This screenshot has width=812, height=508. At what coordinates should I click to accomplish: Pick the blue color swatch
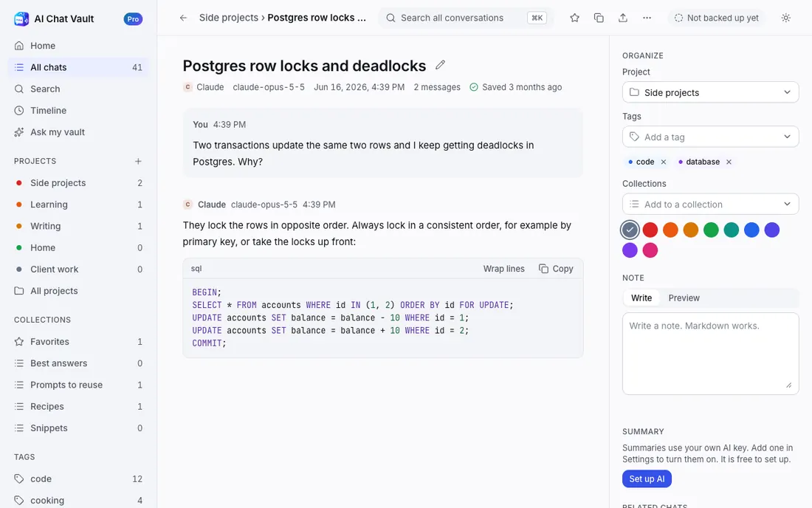(751, 230)
